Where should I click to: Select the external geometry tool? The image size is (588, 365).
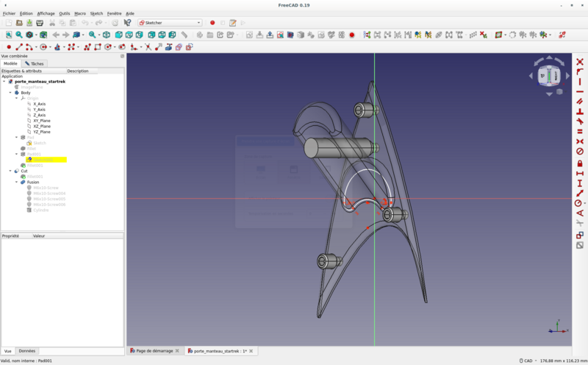pyautogui.click(x=169, y=47)
